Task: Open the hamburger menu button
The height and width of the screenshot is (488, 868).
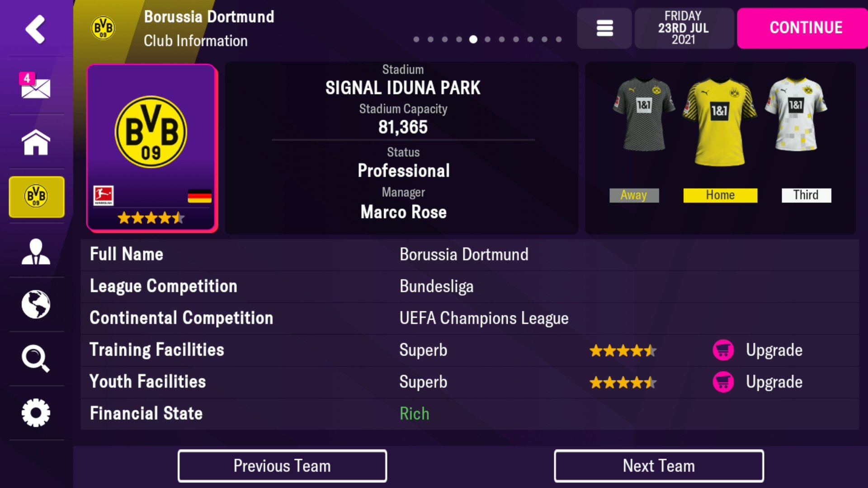Action: click(604, 28)
